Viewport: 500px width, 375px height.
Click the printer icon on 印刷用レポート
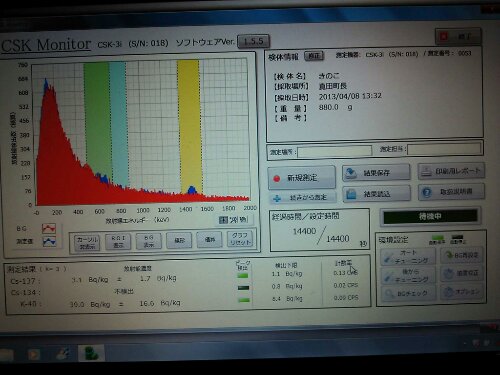coord(427,172)
